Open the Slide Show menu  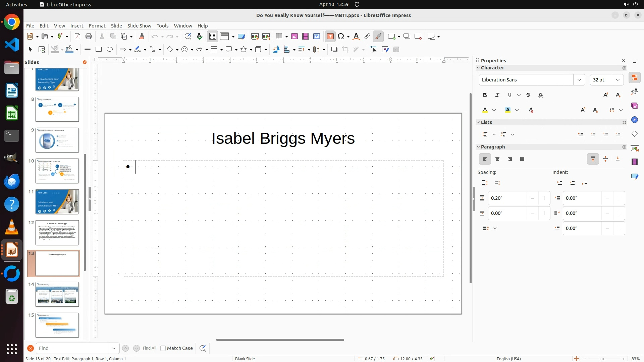pyautogui.click(x=139, y=26)
